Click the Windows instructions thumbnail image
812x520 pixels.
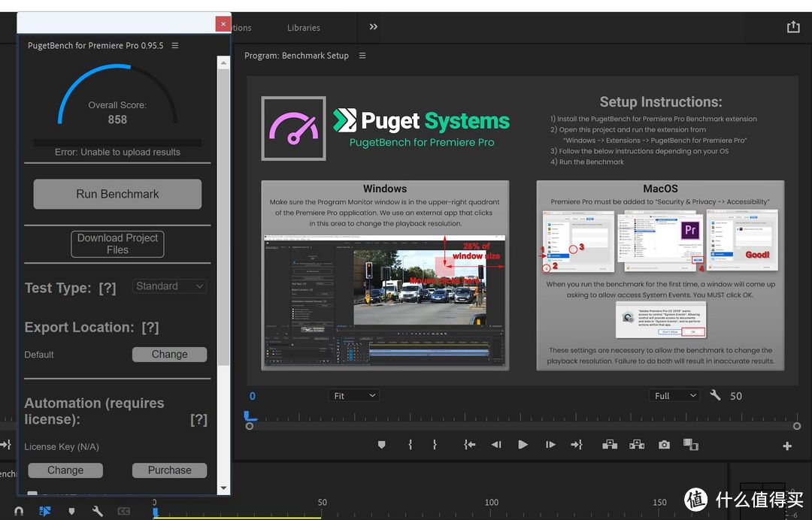[x=385, y=300]
